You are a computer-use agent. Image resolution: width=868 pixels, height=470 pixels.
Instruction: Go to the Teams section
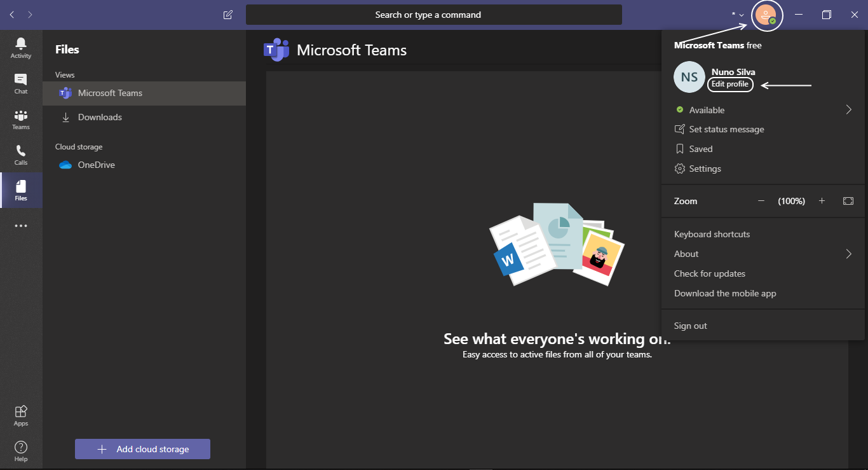[20, 119]
